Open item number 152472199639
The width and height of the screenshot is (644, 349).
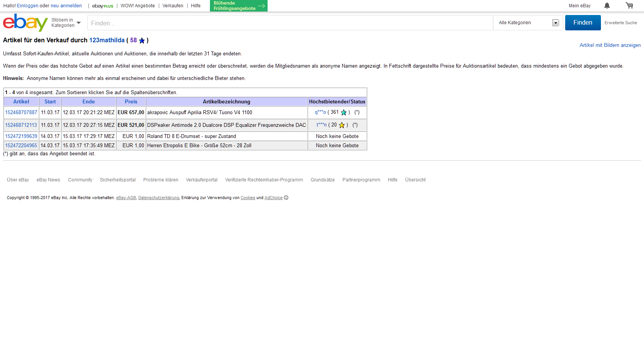[21, 136]
